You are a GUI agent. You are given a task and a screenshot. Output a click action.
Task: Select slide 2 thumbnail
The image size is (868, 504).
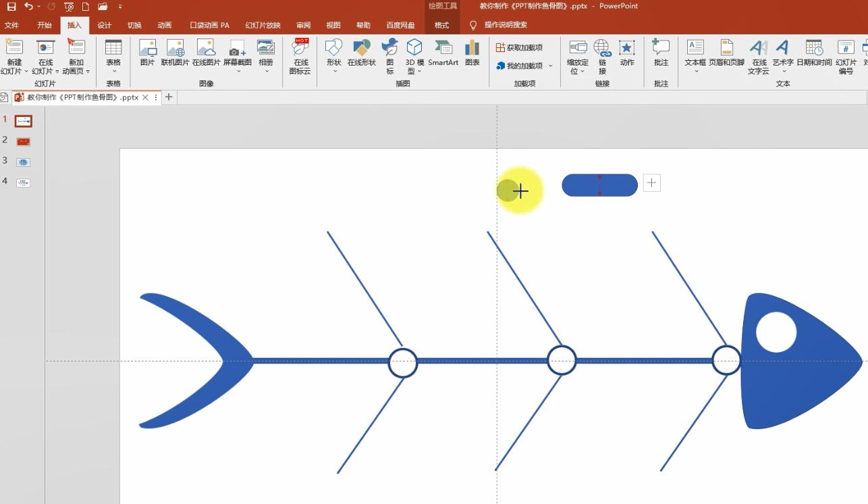[x=24, y=142]
